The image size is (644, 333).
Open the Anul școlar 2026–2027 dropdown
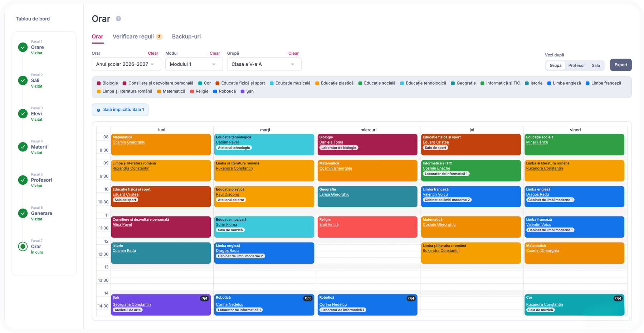pyautogui.click(x=126, y=64)
